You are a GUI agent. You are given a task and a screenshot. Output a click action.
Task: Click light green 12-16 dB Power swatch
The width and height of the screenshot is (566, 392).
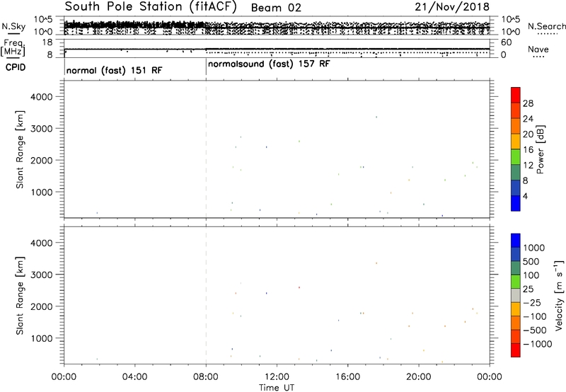[x=516, y=157]
